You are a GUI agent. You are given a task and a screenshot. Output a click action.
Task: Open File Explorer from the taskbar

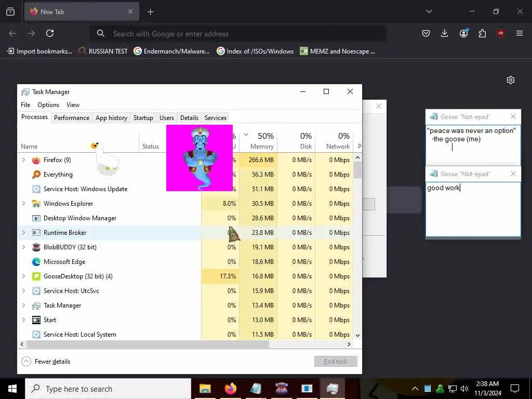205,389
